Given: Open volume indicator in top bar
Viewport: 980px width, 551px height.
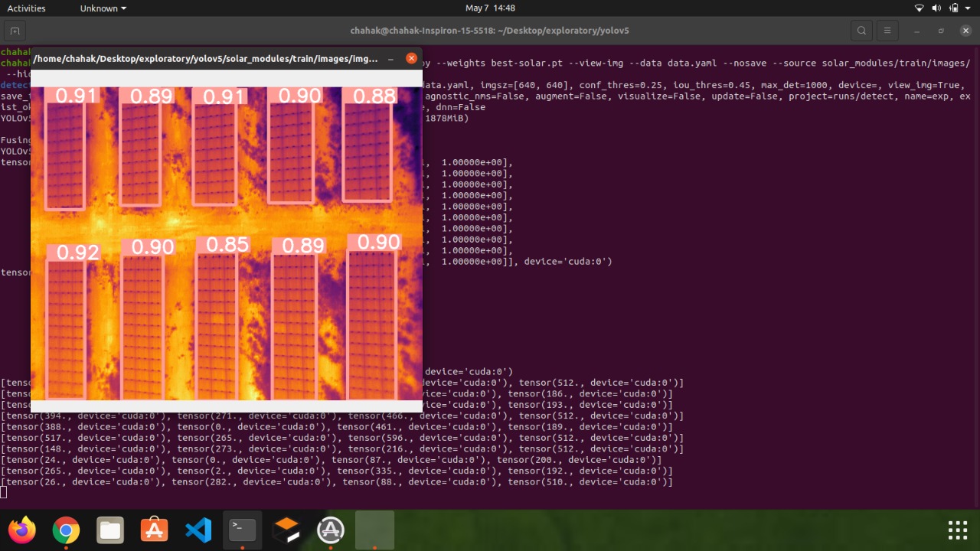Looking at the screenshot, I should pos(936,8).
